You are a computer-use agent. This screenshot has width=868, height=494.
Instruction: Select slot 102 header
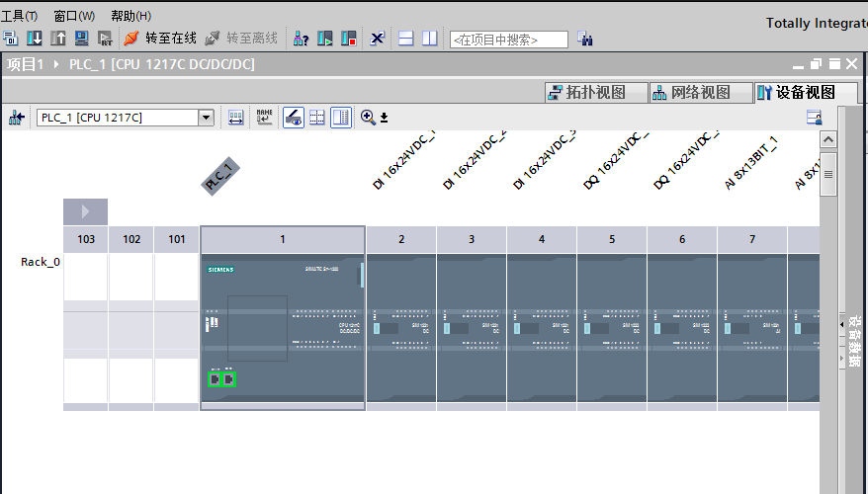tap(131, 239)
